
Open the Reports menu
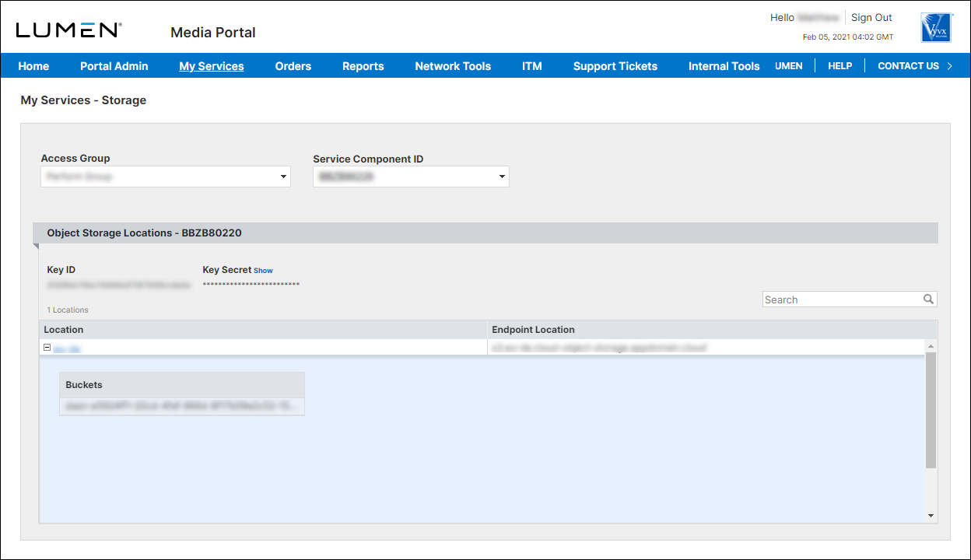pyautogui.click(x=363, y=66)
